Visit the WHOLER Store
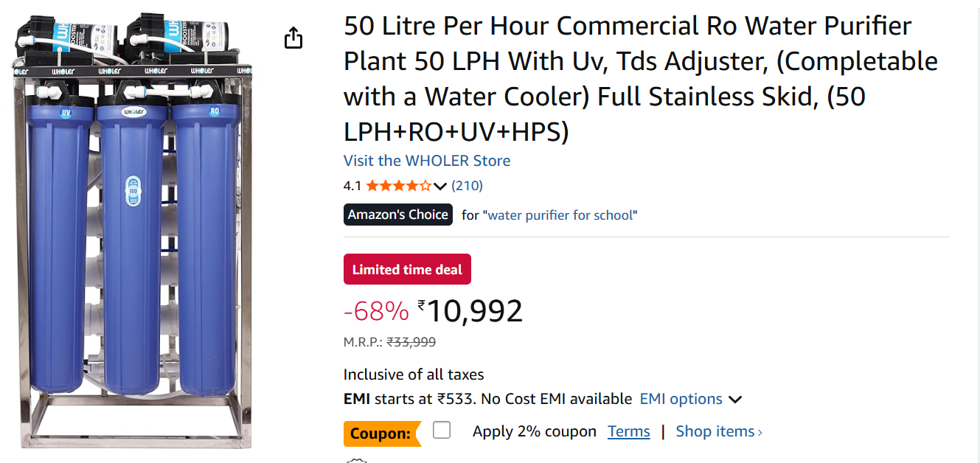 (x=426, y=161)
